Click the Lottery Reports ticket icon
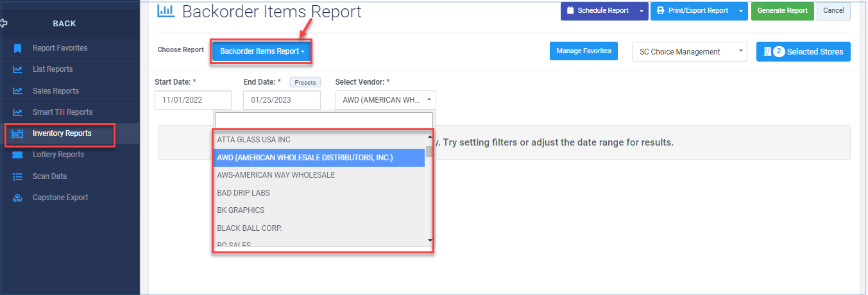Image resolution: width=868 pixels, height=295 pixels. point(18,155)
